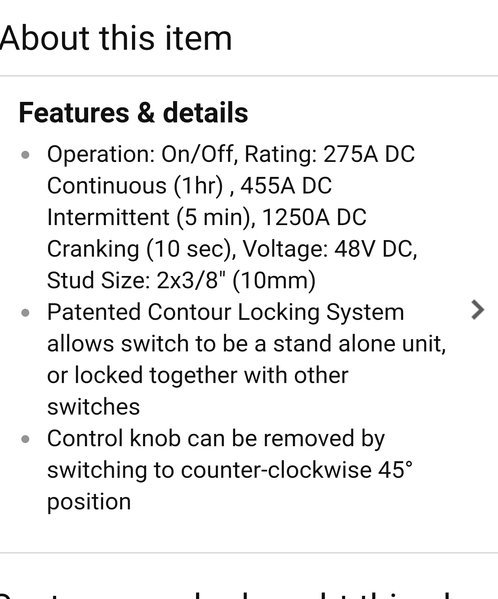Tap 'Patented Contour Locking System' text
Screen dimensions: 498x599
(x=225, y=312)
